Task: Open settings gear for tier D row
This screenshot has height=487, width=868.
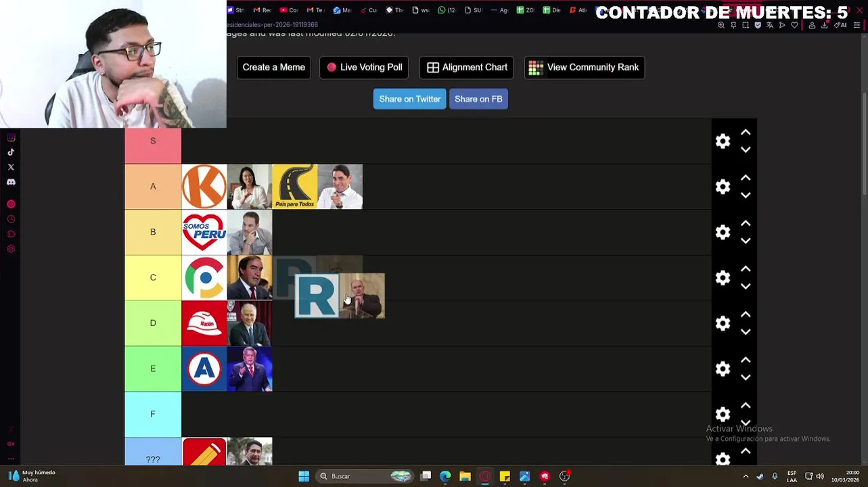Action: (723, 323)
